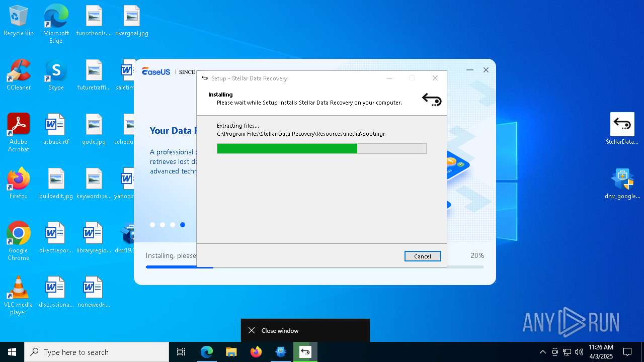
Task: Launch Microsoft Edge desktop shortcut
Action: point(56,24)
